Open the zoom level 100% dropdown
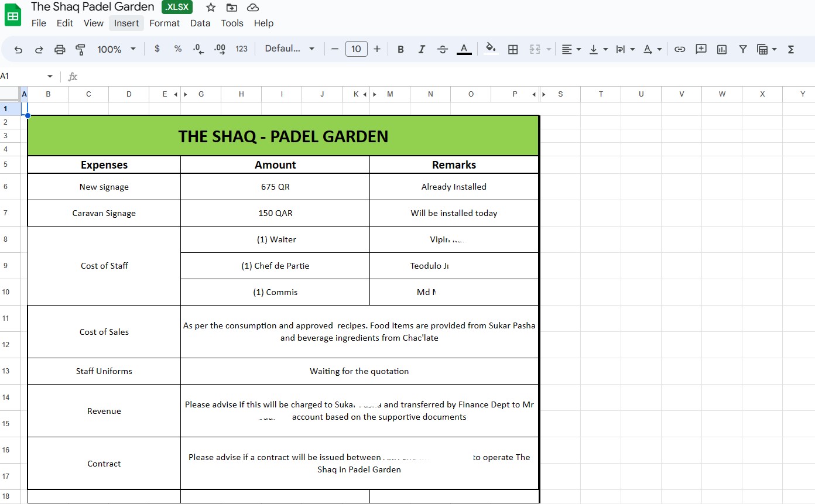Screen dimensions: 815x504 tap(117, 49)
